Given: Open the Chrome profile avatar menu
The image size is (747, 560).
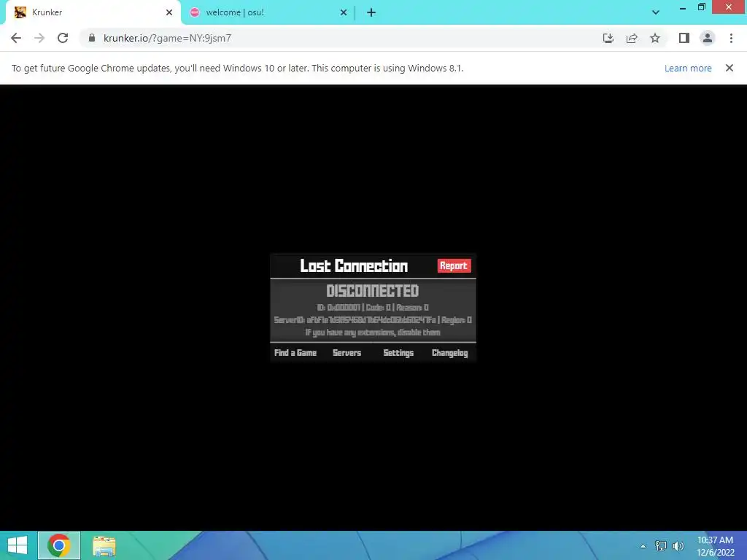Looking at the screenshot, I should [708, 38].
